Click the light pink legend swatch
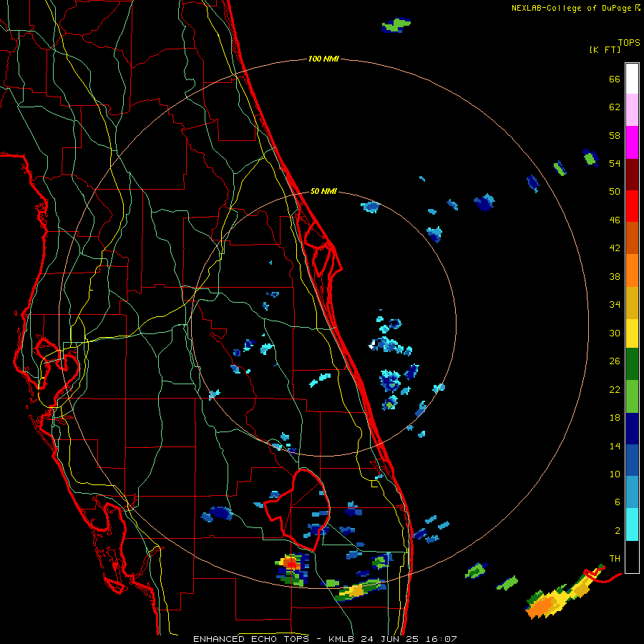 632,110
